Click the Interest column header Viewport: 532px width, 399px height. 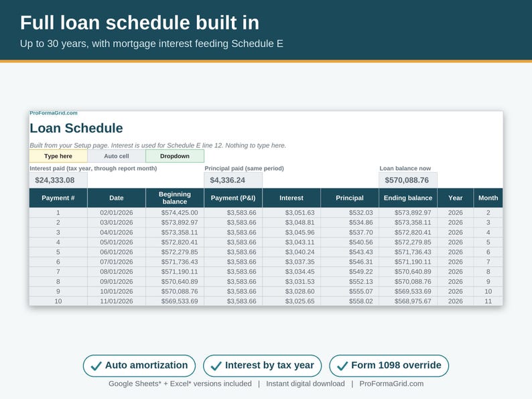pos(291,198)
